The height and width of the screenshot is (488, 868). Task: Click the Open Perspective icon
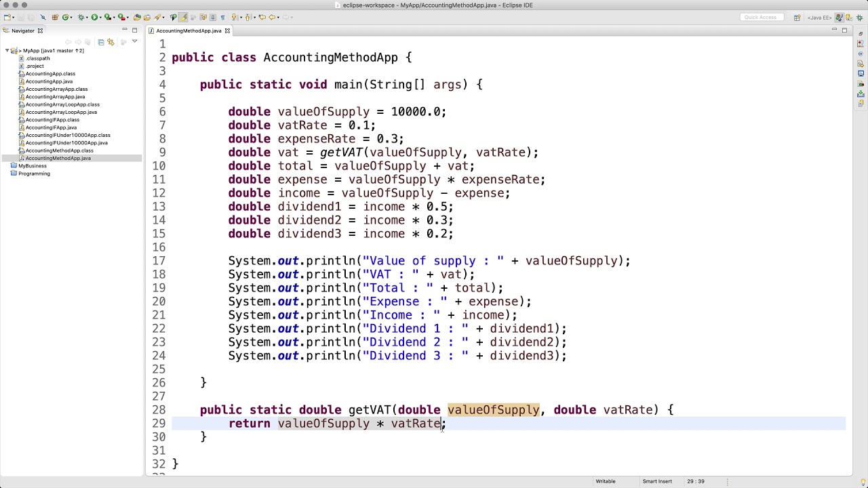(x=797, y=18)
